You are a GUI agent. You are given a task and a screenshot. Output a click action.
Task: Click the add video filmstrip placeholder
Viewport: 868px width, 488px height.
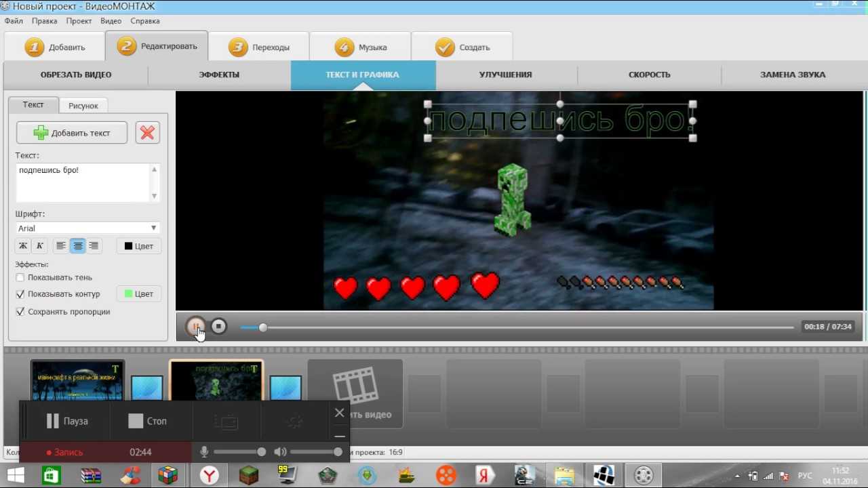[x=355, y=394]
